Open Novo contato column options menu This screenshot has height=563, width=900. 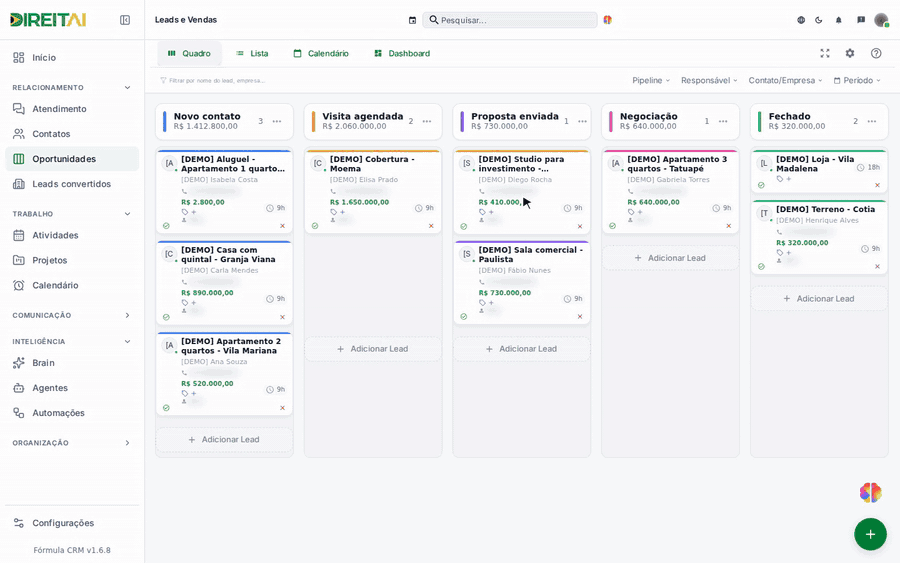tap(277, 122)
